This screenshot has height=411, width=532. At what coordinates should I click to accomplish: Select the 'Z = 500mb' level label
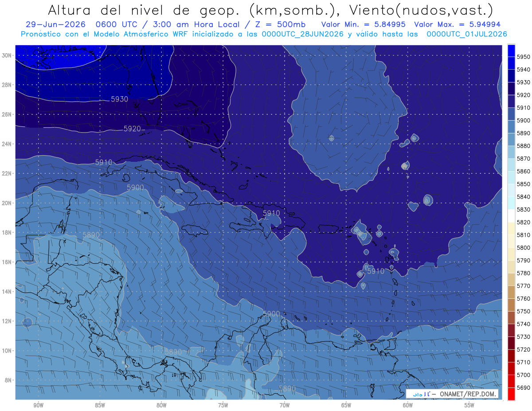(279, 25)
